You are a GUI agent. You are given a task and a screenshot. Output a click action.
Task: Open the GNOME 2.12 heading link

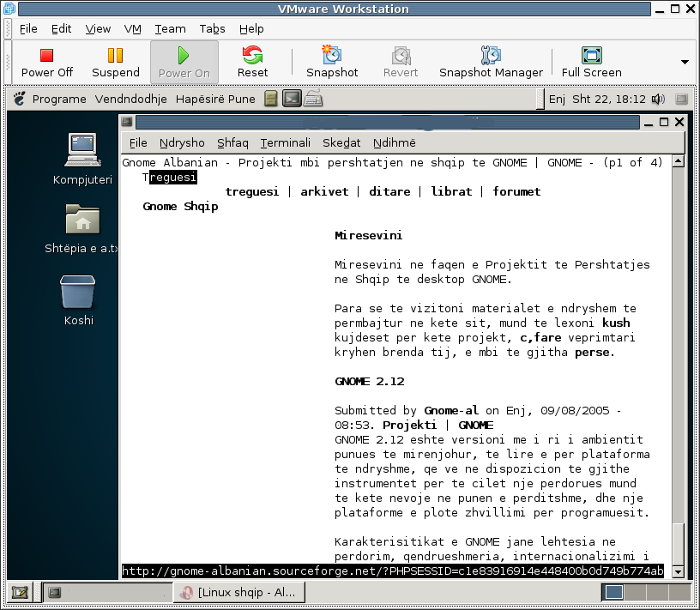click(x=370, y=382)
